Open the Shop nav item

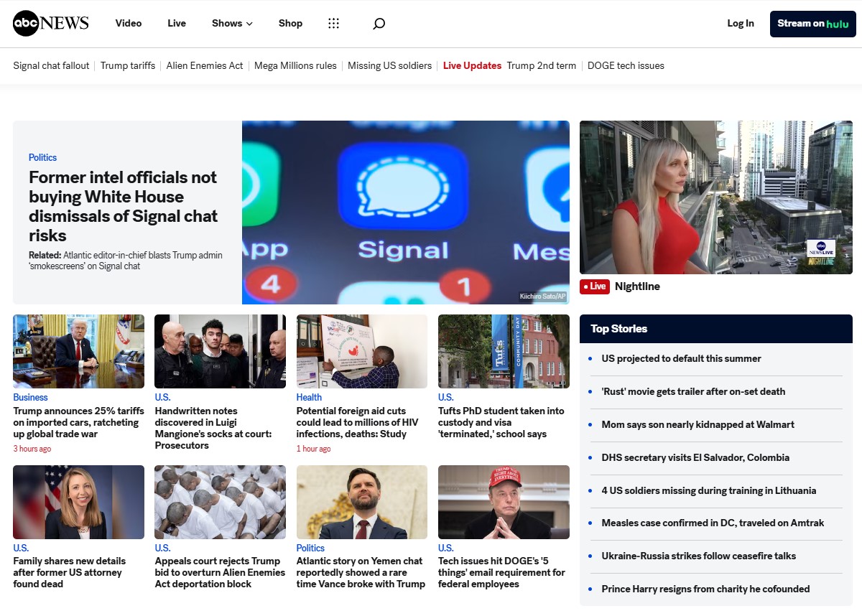point(290,23)
